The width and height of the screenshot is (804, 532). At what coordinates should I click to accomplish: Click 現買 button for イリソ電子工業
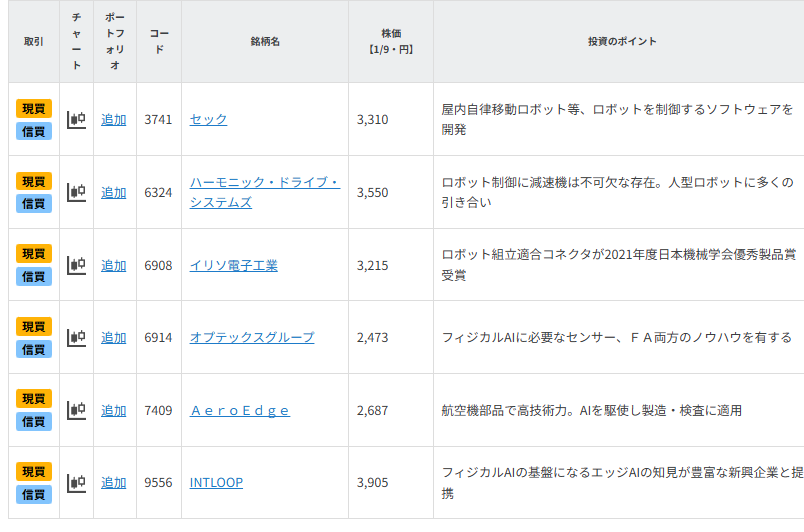[x=34, y=254]
